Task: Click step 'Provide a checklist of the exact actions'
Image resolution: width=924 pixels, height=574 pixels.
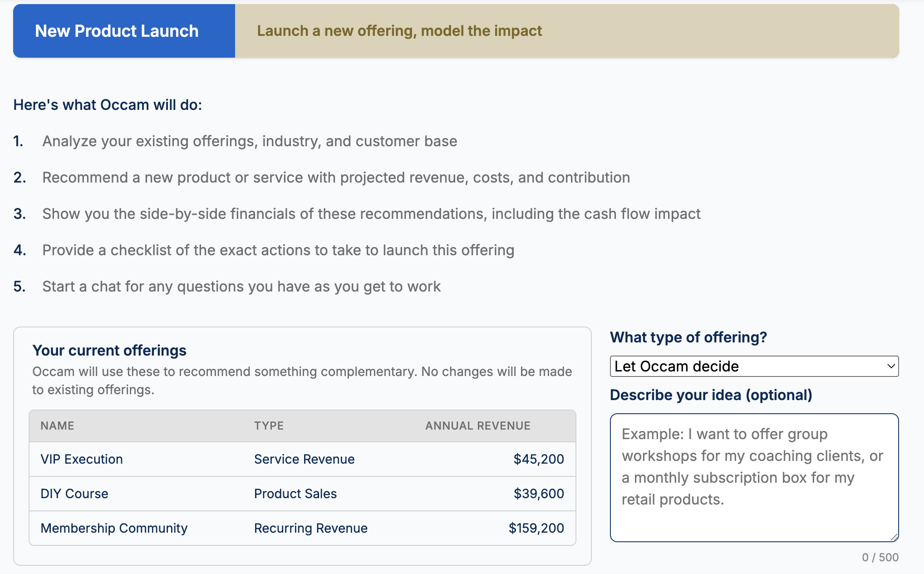Action: 278,250
